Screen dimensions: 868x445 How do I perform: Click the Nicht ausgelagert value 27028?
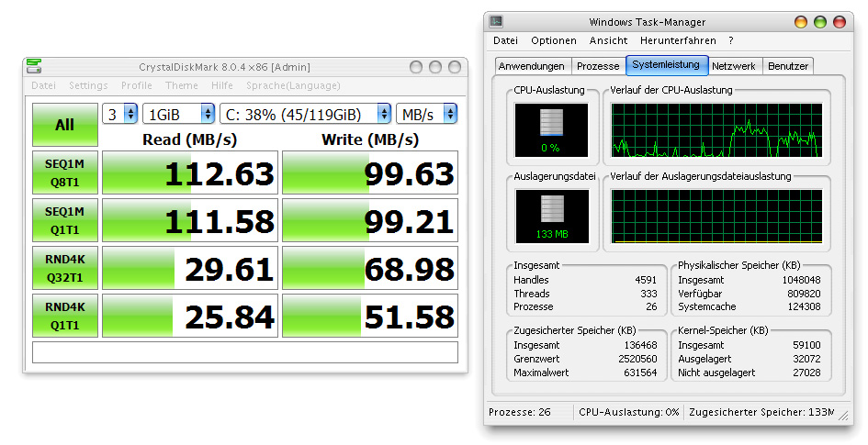806,373
